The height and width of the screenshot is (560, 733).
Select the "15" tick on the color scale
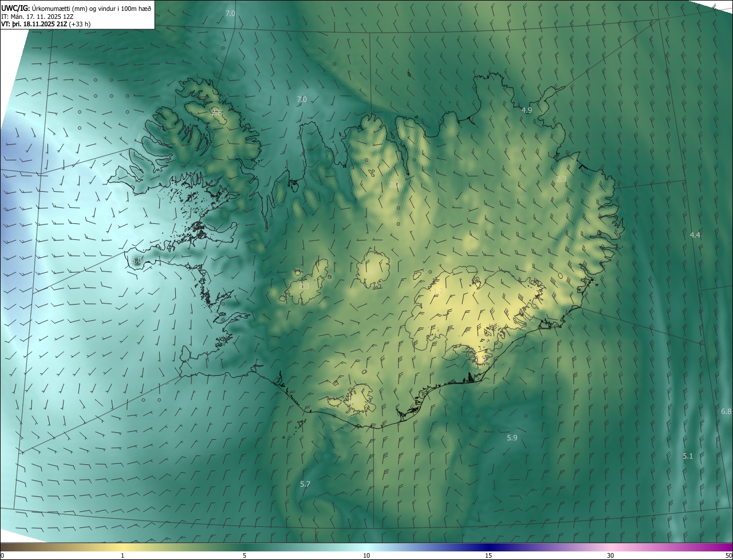pyautogui.click(x=488, y=556)
